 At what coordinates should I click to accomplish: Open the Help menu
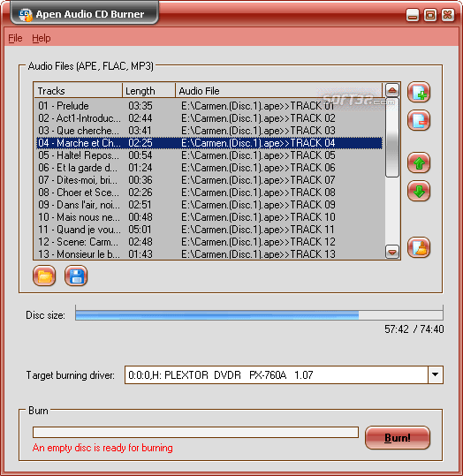[x=42, y=38]
